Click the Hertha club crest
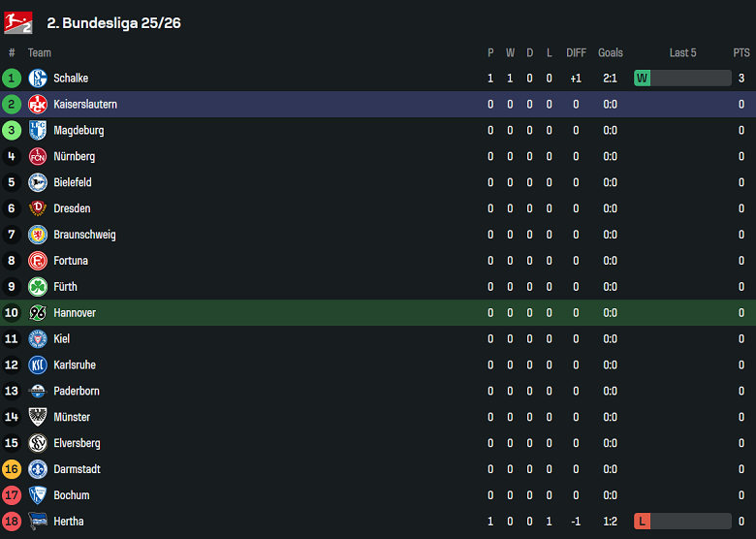Screen dimensions: 756x539 click(x=38, y=522)
